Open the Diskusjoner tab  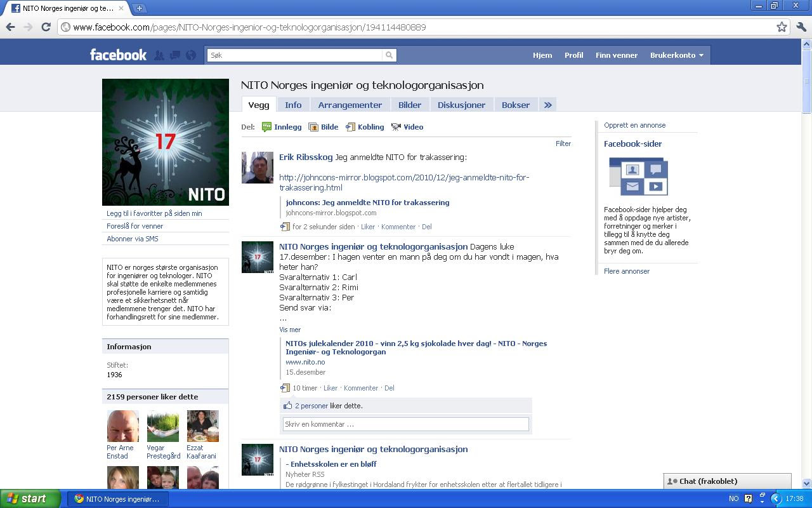tap(461, 105)
